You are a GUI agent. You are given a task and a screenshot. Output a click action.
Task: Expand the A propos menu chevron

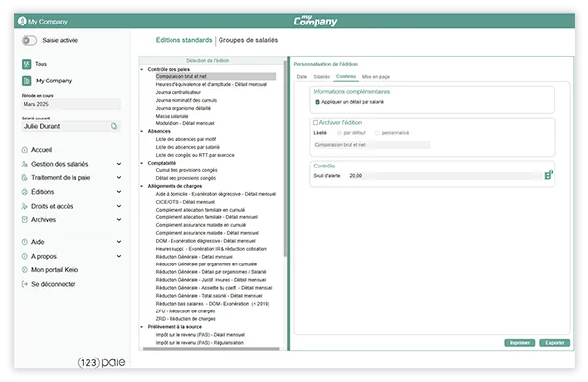tap(119, 256)
